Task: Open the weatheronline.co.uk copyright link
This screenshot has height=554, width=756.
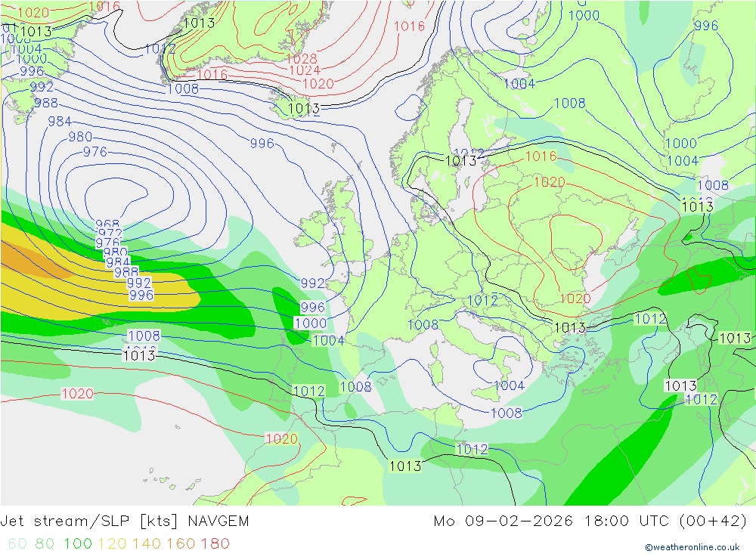Action: [x=692, y=547]
